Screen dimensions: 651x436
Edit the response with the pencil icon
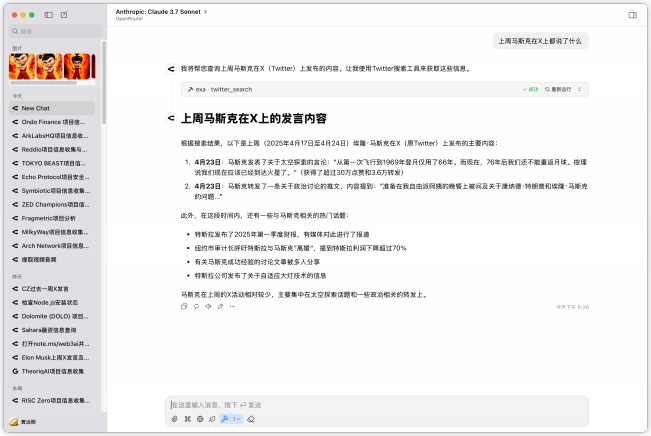tap(220, 306)
